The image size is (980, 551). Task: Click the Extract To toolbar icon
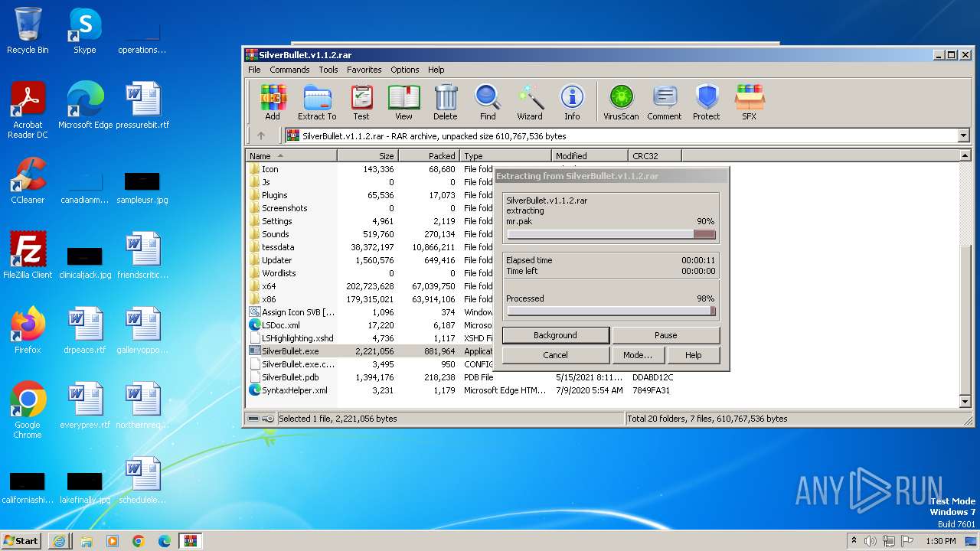(x=316, y=102)
